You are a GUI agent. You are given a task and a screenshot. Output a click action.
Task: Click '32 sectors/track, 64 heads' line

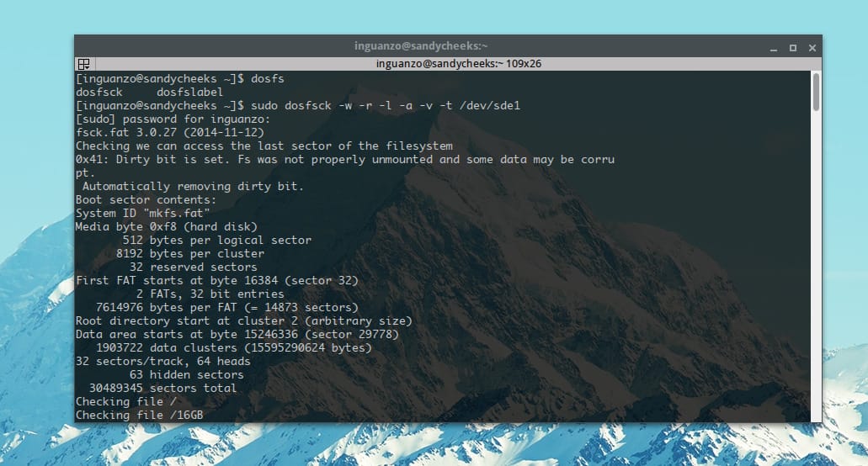tap(162, 361)
